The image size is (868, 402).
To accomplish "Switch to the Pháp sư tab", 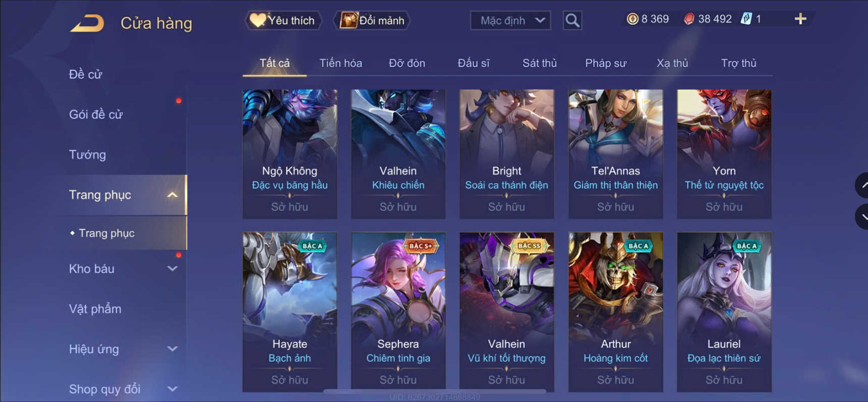I will (605, 63).
